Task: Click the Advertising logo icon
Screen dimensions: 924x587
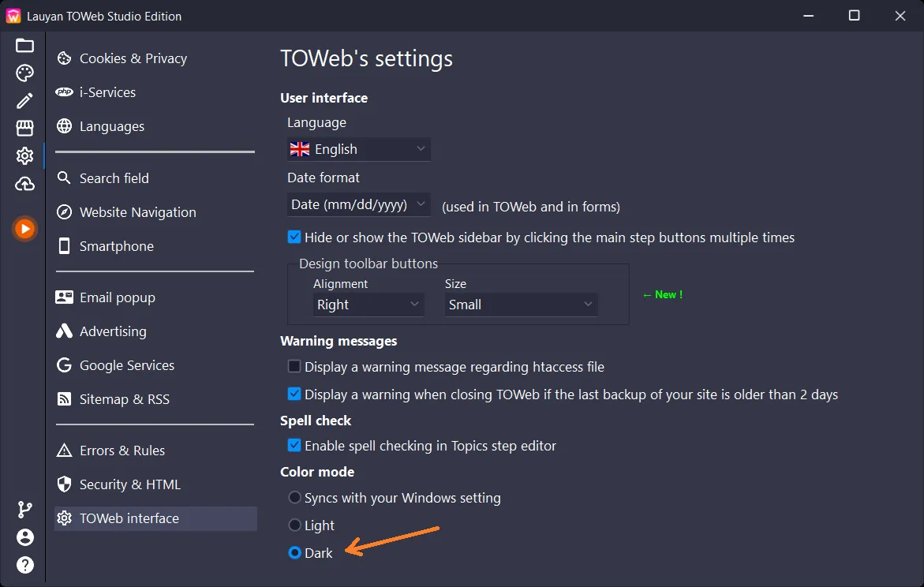Action: [x=64, y=331]
